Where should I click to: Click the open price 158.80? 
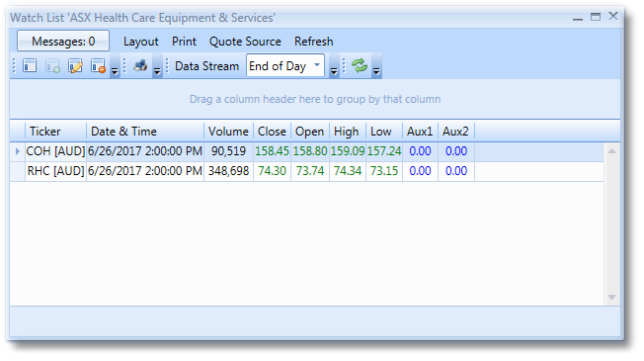tap(310, 151)
